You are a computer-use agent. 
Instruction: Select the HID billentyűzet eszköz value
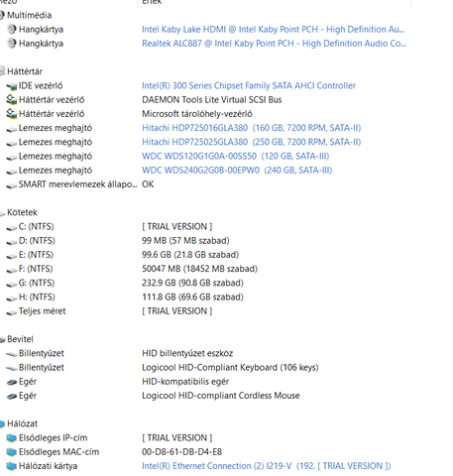187,353
